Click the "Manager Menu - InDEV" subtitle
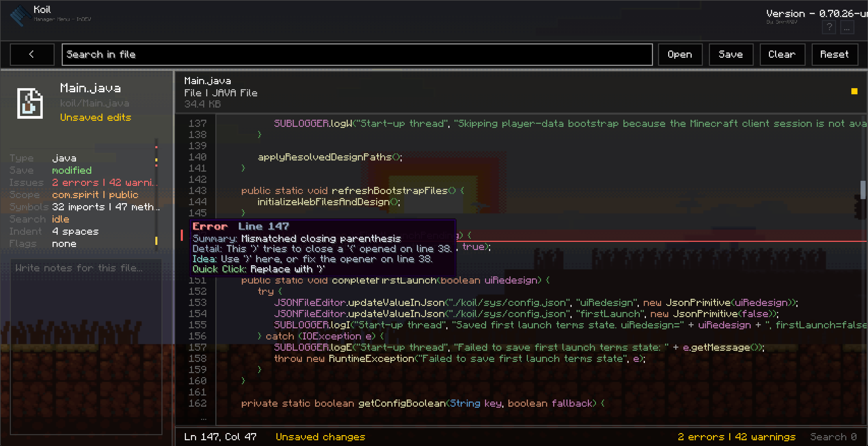 62,19
